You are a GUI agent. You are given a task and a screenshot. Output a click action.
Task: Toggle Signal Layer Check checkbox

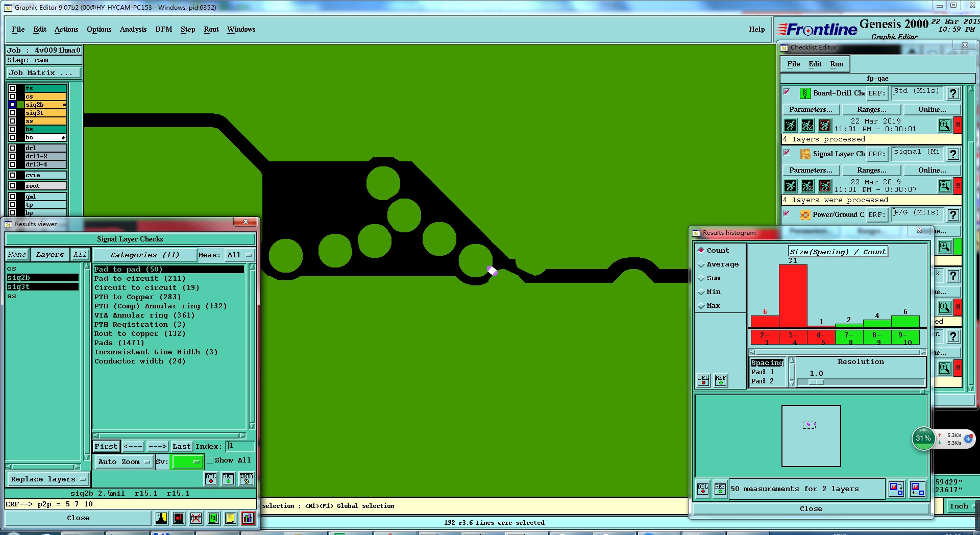pyautogui.click(x=787, y=153)
